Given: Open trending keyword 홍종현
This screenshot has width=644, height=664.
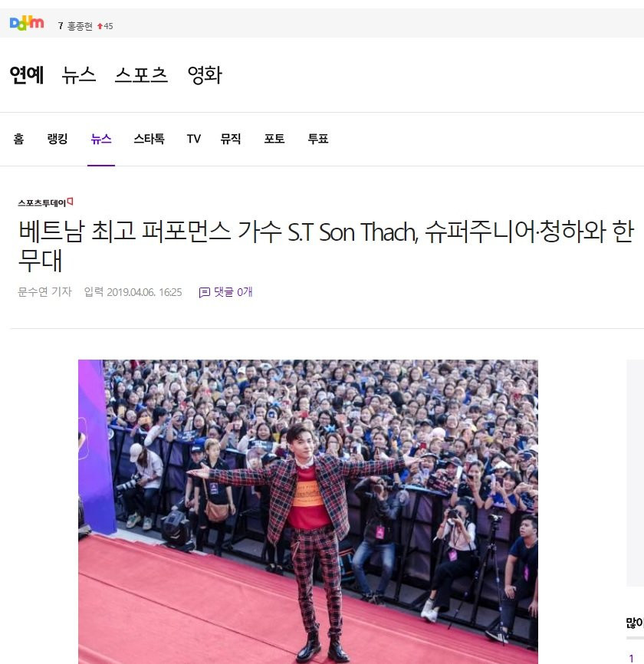Looking at the screenshot, I should coord(80,26).
